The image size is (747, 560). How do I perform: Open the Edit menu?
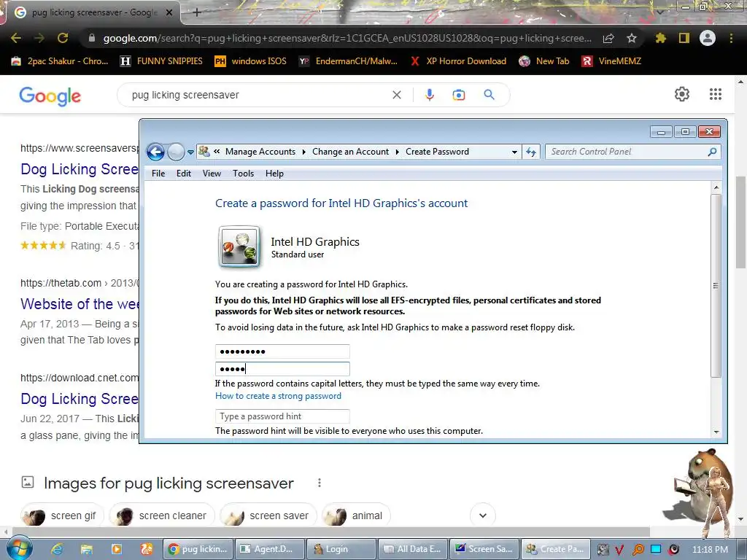click(x=183, y=174)
